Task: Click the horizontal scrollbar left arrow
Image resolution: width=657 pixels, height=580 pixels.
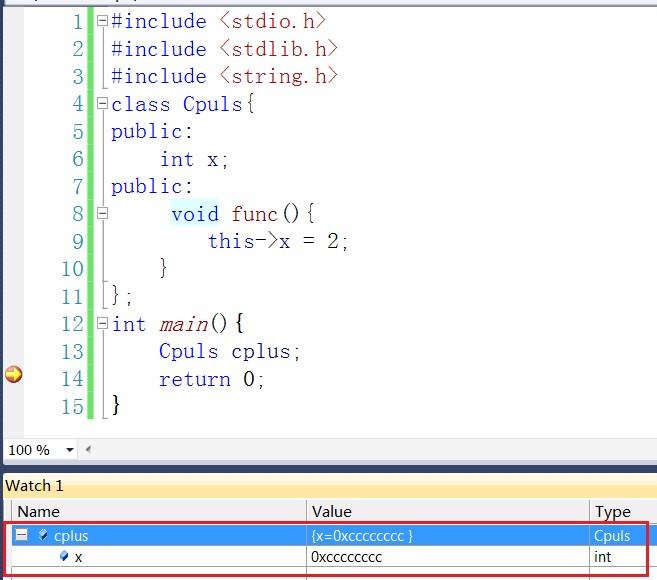Action: click(x=88, y=450)
